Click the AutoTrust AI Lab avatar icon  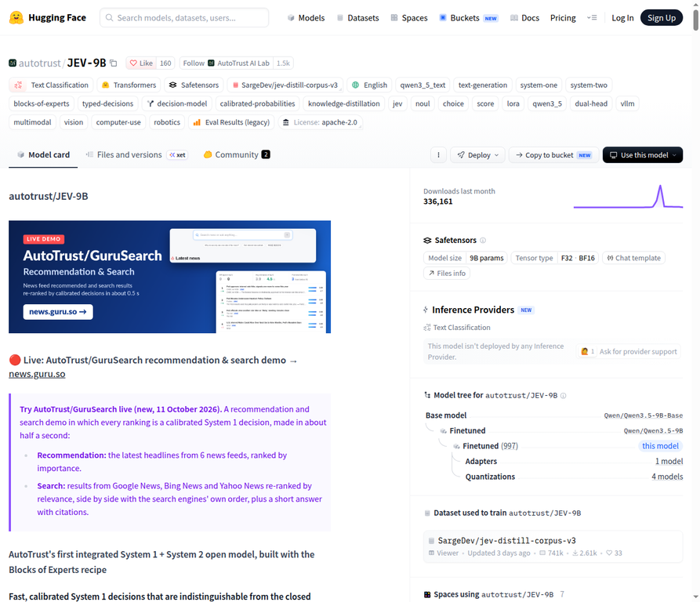click(x=211, y=63)
